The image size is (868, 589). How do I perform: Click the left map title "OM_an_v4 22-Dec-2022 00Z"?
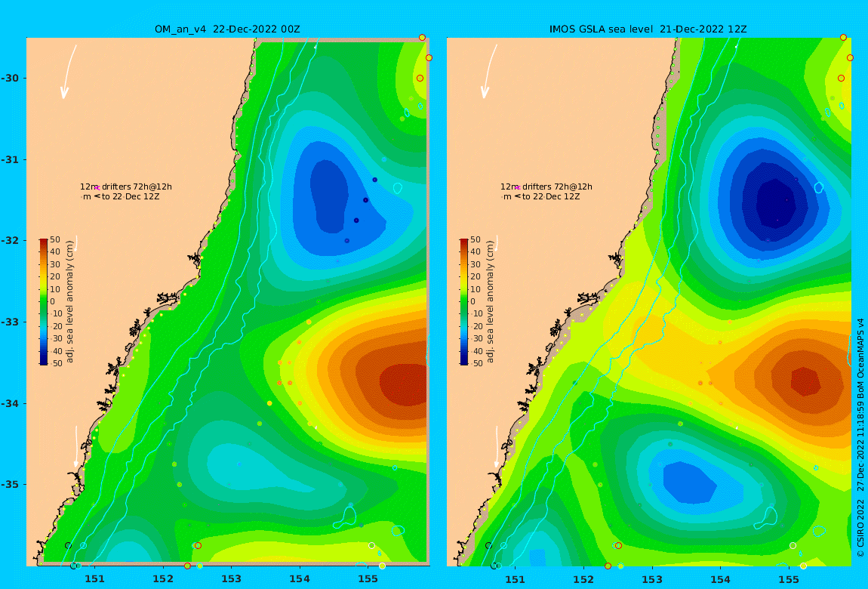(227, 29)
